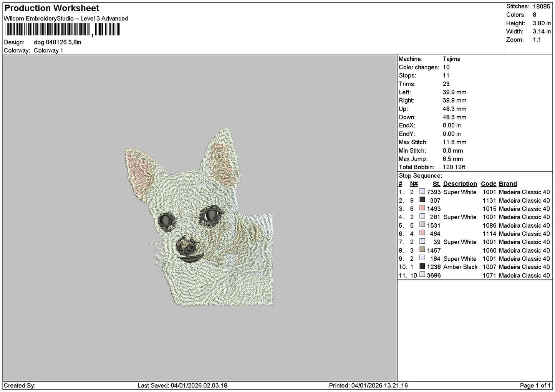Click the "Stop Sequence:" heading

[420, 176]
